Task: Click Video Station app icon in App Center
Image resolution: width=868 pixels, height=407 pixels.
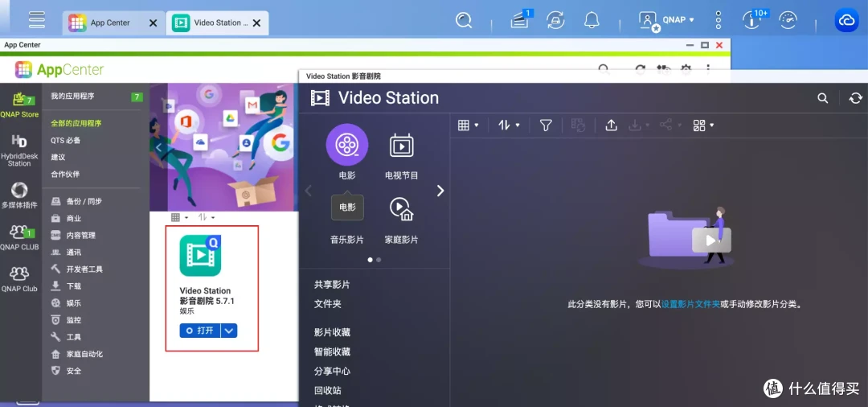Action: click(200, 255)
